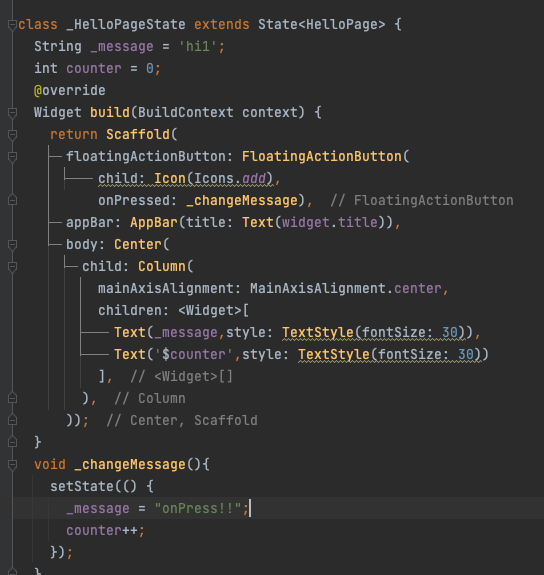Click the build method name
The height and width of the screenshot is (575, 544).
110,113
